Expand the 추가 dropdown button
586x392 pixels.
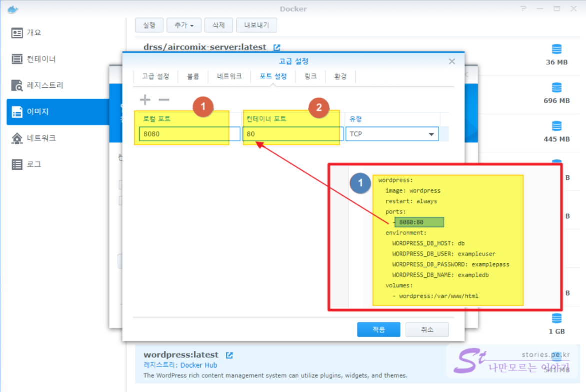click(x=184, y=25)
